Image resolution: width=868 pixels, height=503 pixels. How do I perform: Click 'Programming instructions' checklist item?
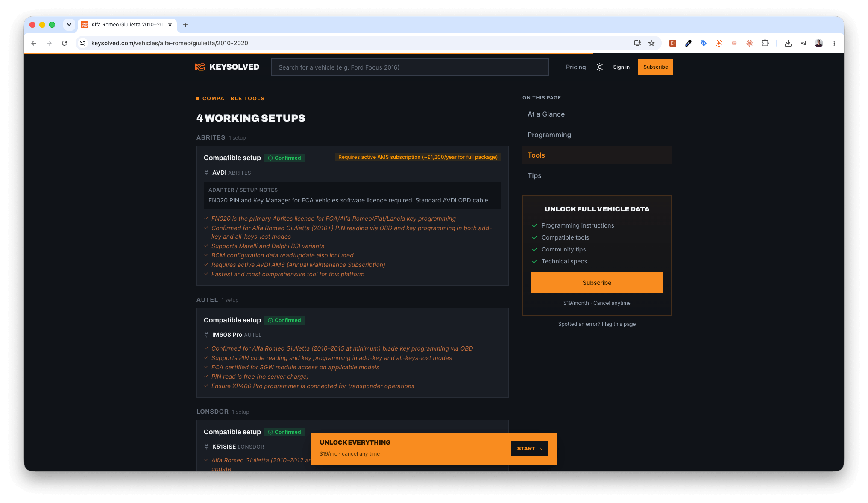coord(578,225)
